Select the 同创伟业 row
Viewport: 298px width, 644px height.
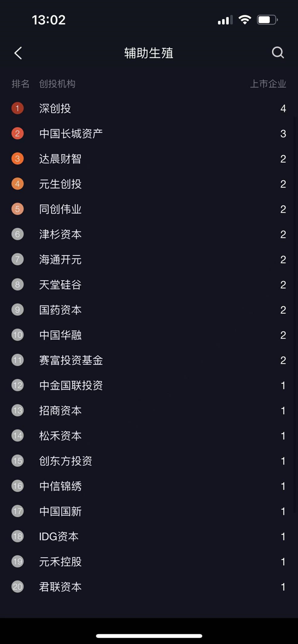[60, 209]
